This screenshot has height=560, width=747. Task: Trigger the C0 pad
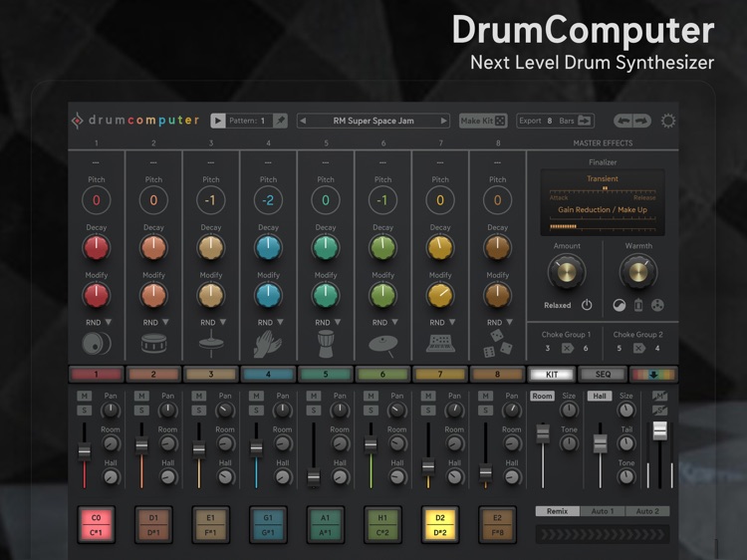coord(97,525)
